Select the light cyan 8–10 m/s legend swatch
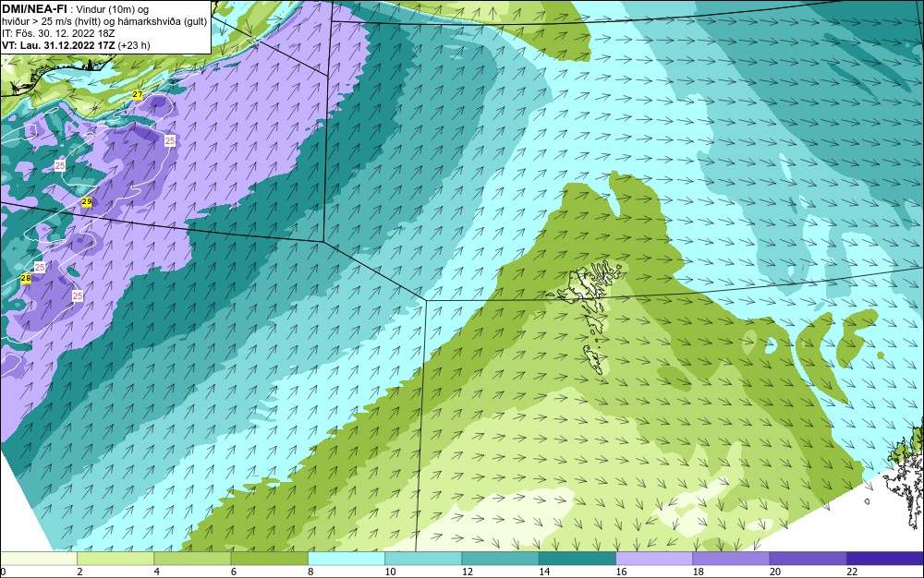Image resolution: width=924 pixels, height=578 pixels. [x=346, y=559]
